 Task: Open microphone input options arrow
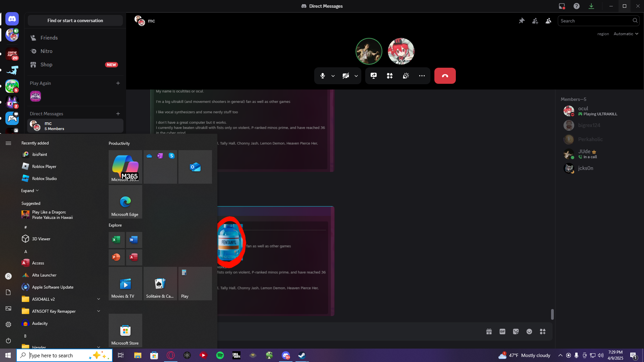pos(333,76)
